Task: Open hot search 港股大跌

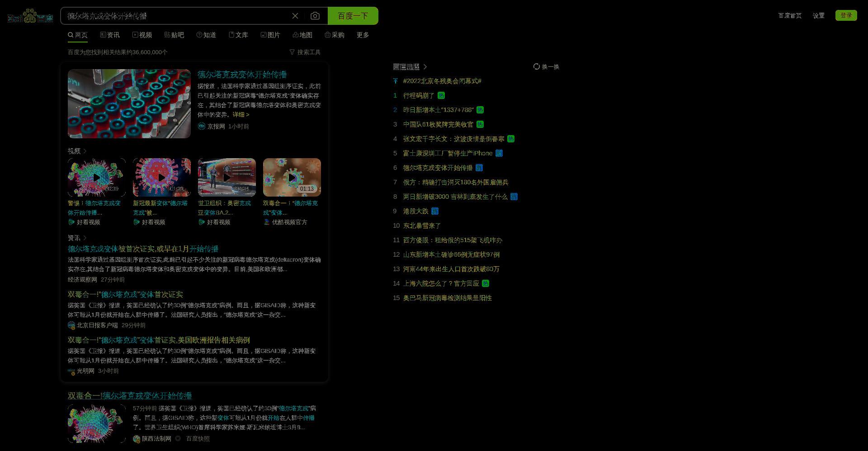Action: tap(416, 211)
